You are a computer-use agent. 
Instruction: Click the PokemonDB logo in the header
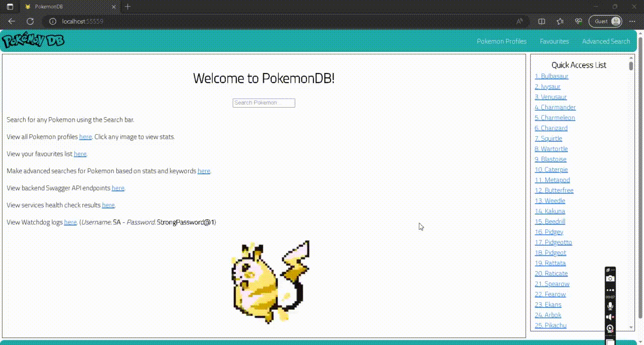33,41
